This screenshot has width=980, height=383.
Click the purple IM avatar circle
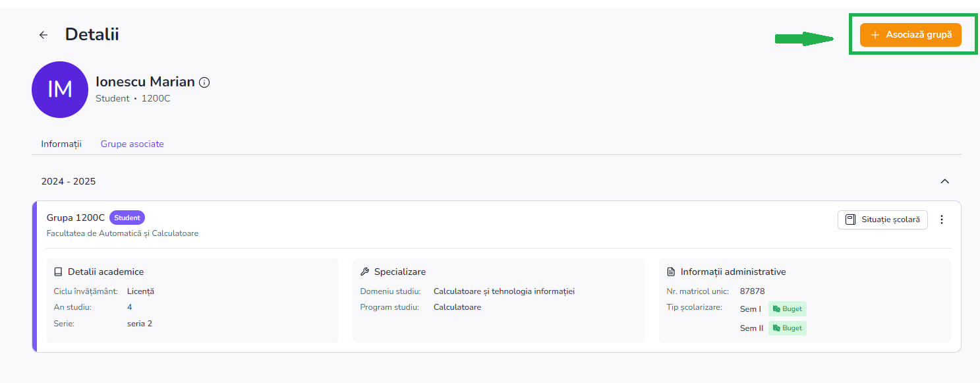[x=60, y=90]
